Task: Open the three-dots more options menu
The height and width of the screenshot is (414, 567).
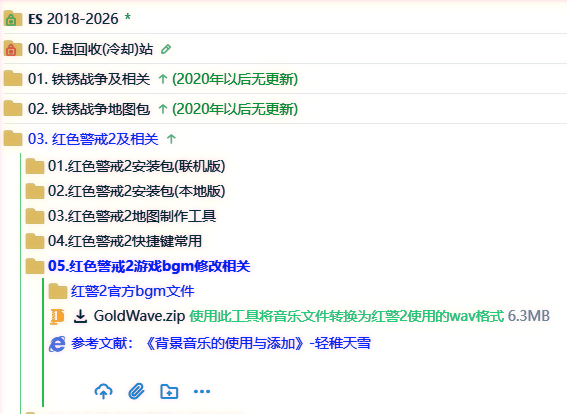Action: coord(202,391)
